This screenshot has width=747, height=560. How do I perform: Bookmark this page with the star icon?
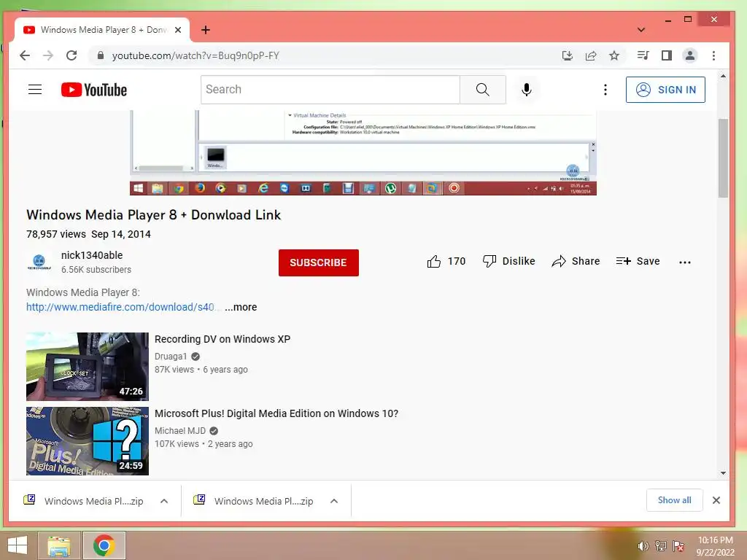tap(614, 55)
